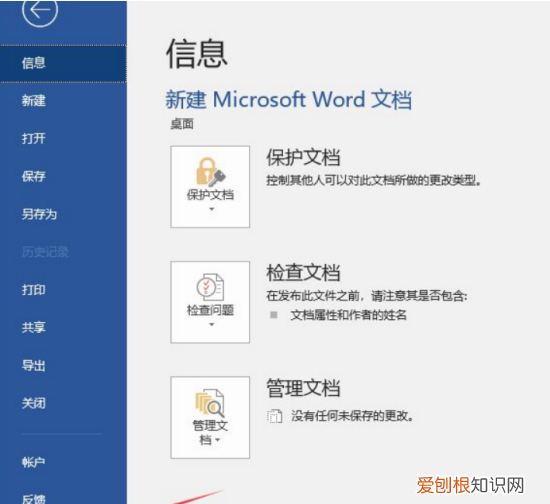550x504 pixels.
Task: Expand the 保护文档 dropdown arrow
Action: tap(212, 209)
